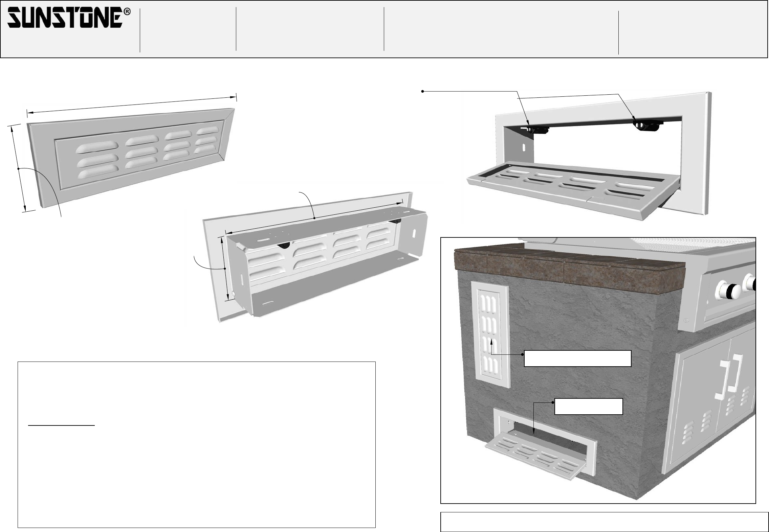This screenshot has width=769, height=532.
Task: Click the width dimension line above front vent
Action: tap(131, 105)
